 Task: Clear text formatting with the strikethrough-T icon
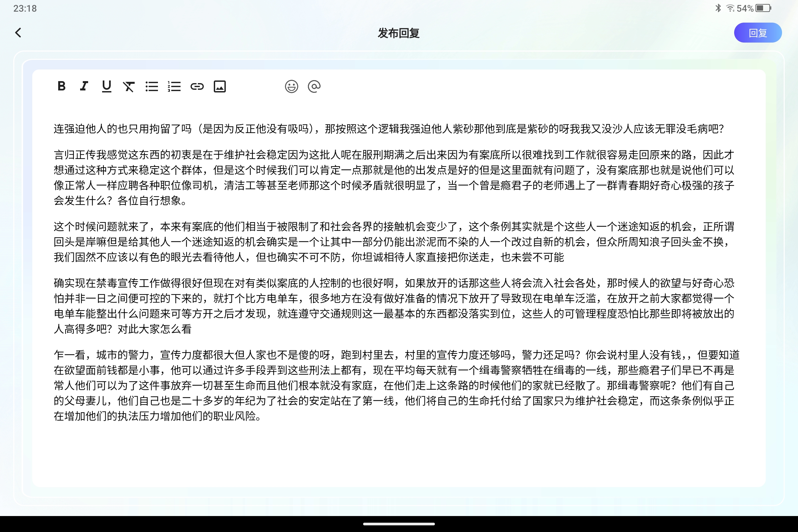tap(129, 86)
